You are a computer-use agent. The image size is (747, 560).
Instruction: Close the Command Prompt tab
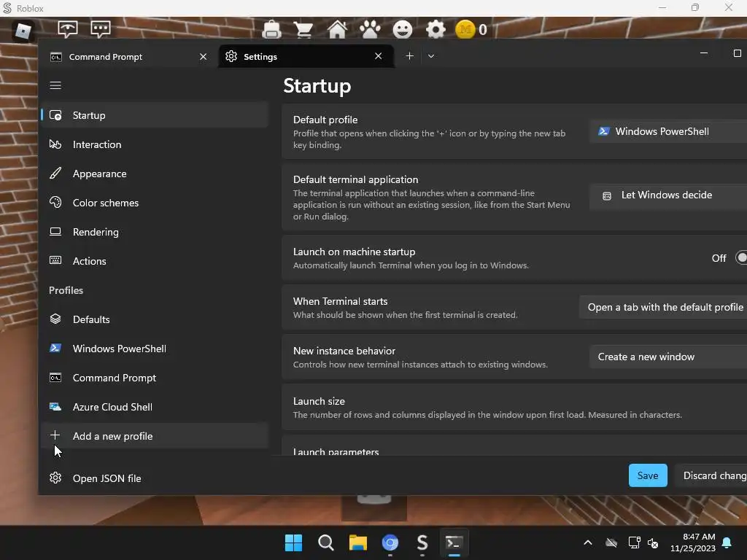[x=203, y=57]
